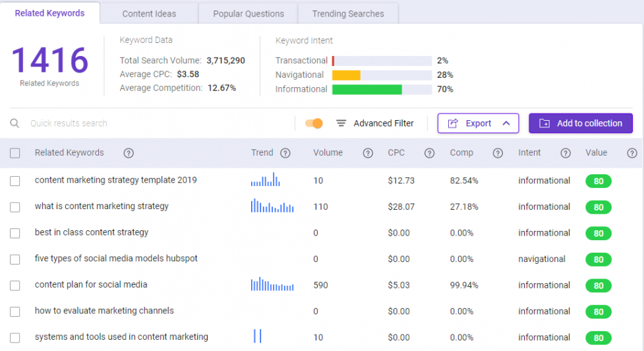Open the Trend column help icon
The height and width of the screenshot is (351, 644).
point(285,153)
